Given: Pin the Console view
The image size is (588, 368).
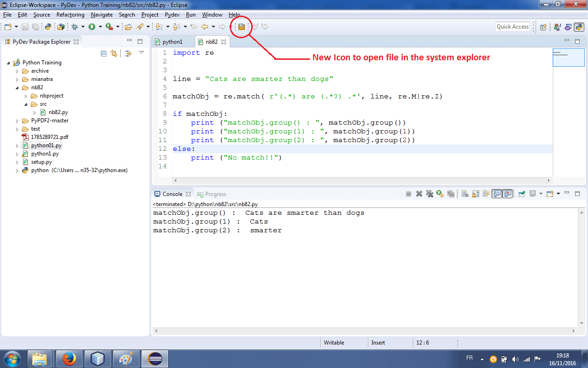Looking at the screenshot, I should coord(521,194).
